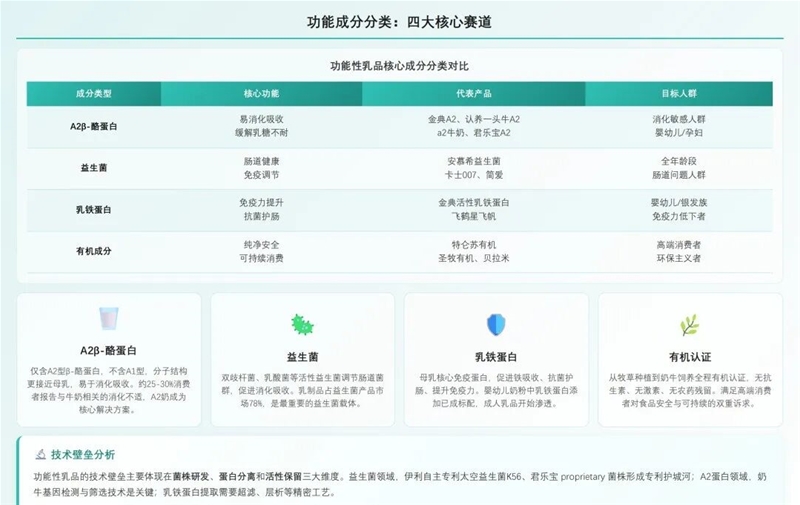Click the cell text 金典活性乳铁蛋白
This screenshot has width=800, height=505.
(473, 203)
